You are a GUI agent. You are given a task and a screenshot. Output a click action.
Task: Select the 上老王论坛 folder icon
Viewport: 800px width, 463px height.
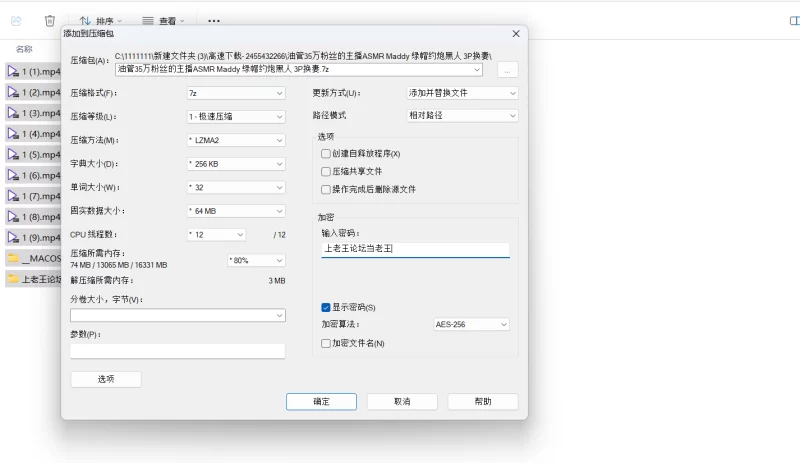[13, 279]
